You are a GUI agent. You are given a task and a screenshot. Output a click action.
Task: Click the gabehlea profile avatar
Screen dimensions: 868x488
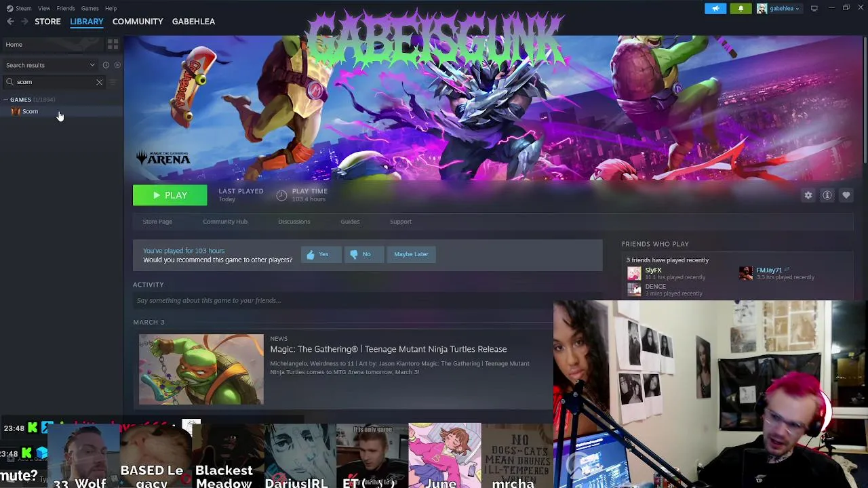(x=762, y=8)
